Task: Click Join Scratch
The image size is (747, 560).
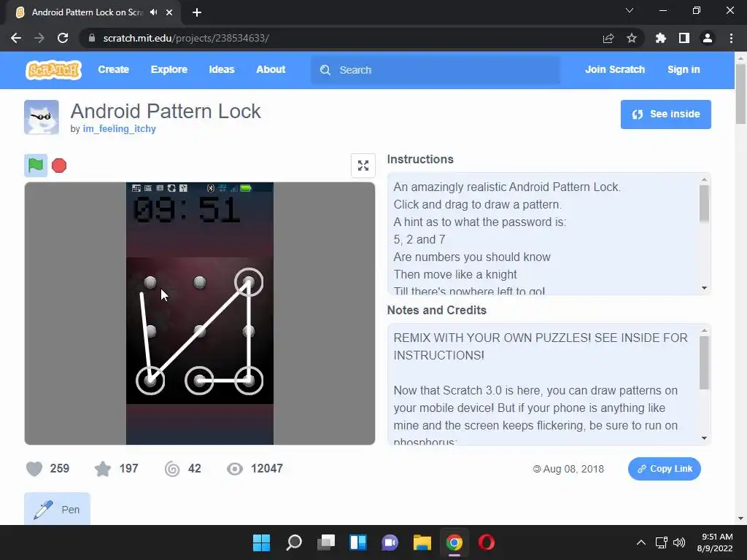Action: point(614,69)
